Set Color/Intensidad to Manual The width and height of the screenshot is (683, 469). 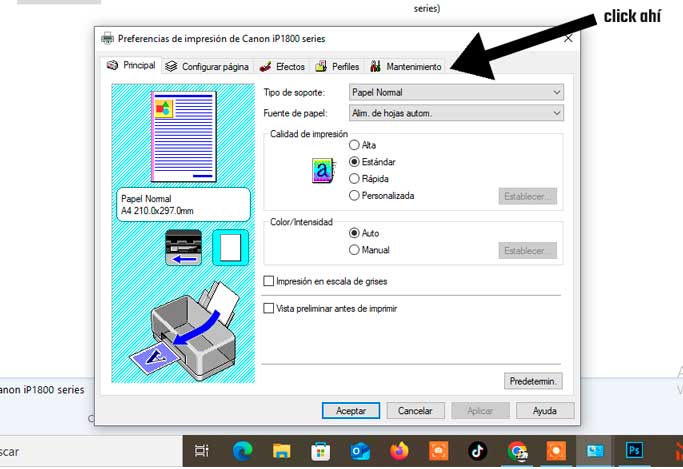coord(354,250)
